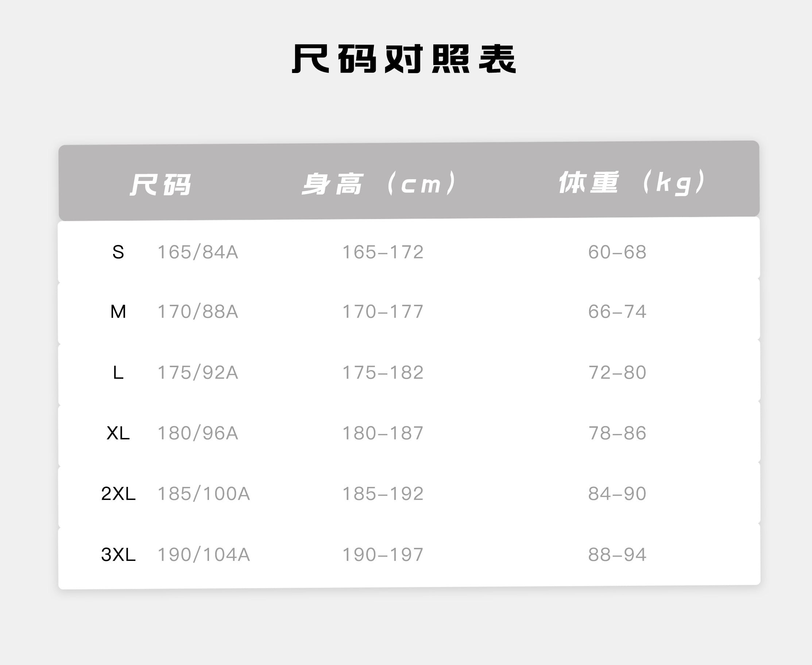Select the S size label

[x=118, y=252]
